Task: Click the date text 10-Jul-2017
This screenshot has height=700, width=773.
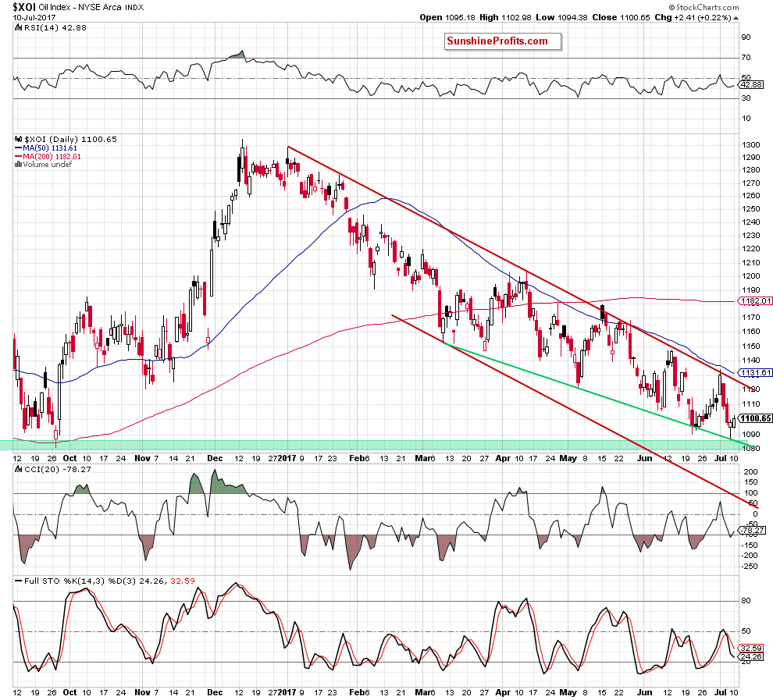Action: click(x=34, y=17)
